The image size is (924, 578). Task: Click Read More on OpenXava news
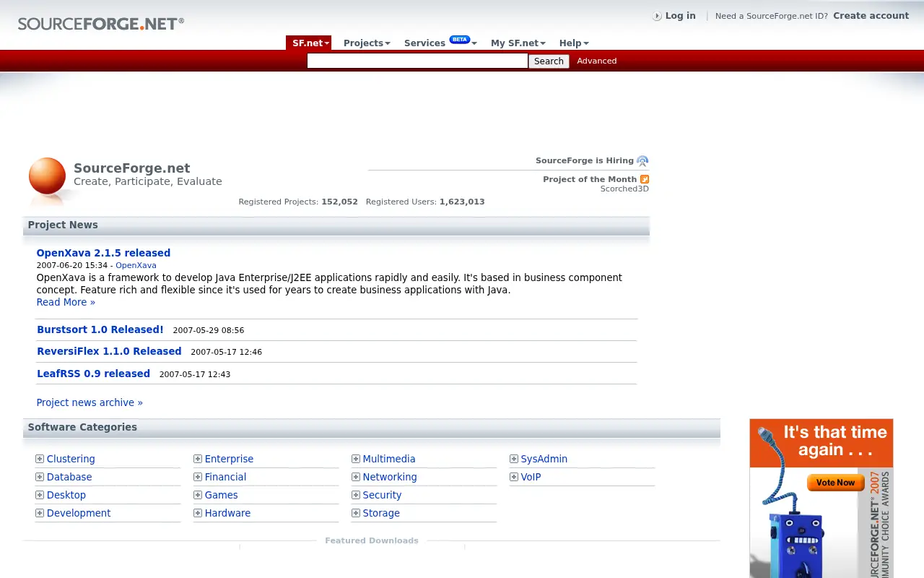coord(66,302)
